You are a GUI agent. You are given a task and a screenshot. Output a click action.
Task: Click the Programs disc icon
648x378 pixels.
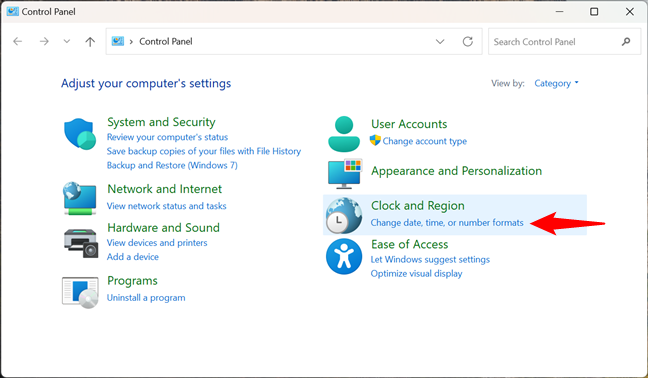(x=80, y=292)
